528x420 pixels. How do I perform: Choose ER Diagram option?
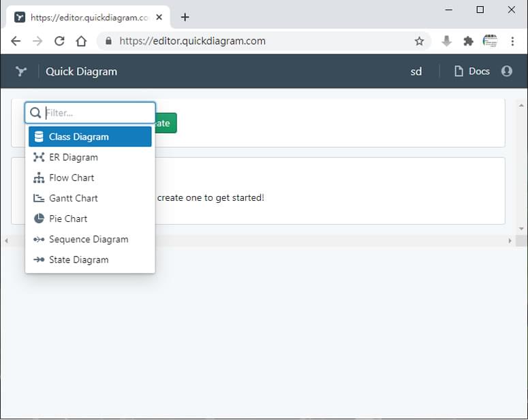tap(90, 157)
